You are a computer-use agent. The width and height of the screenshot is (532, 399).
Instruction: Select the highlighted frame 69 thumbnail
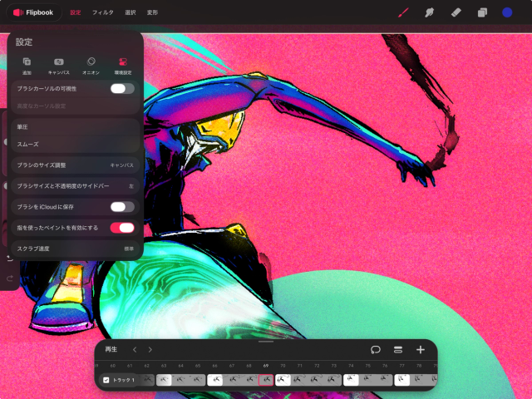pos(266,380)
